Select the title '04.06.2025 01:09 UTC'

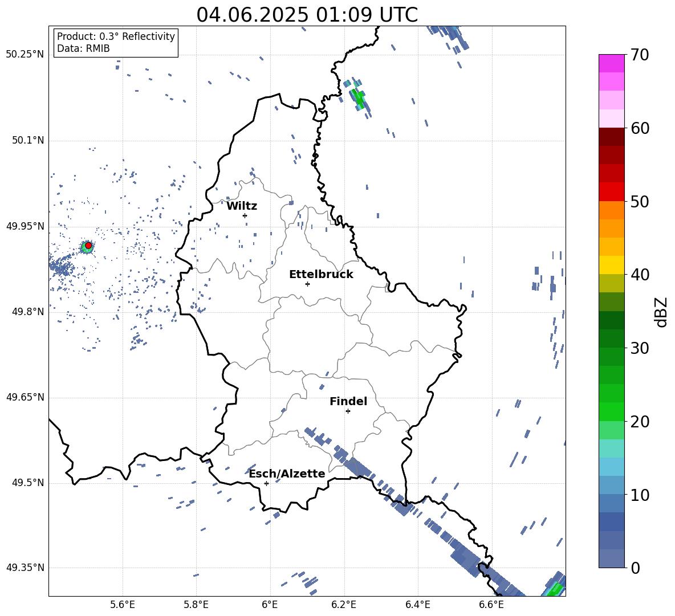[x=307, y=15]
